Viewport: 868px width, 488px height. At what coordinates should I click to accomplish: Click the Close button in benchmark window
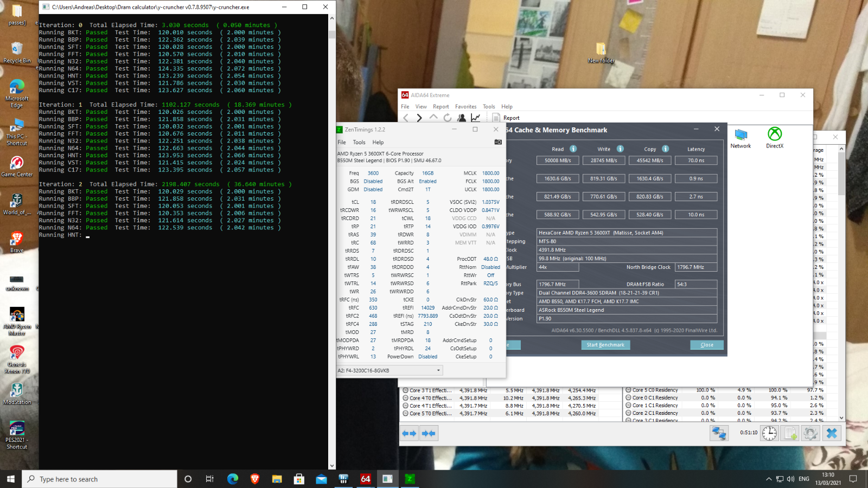pyautogui.click(x=707, y=345)
